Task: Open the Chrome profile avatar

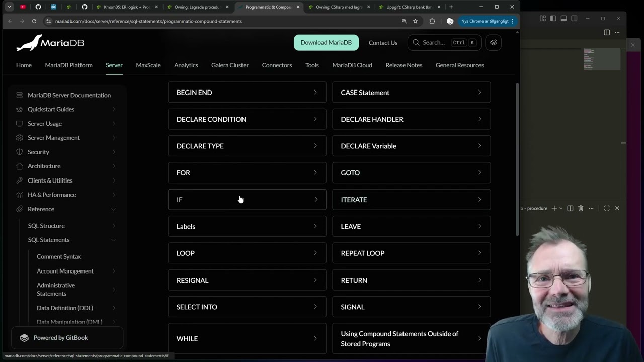Action: tap(450, 21)
